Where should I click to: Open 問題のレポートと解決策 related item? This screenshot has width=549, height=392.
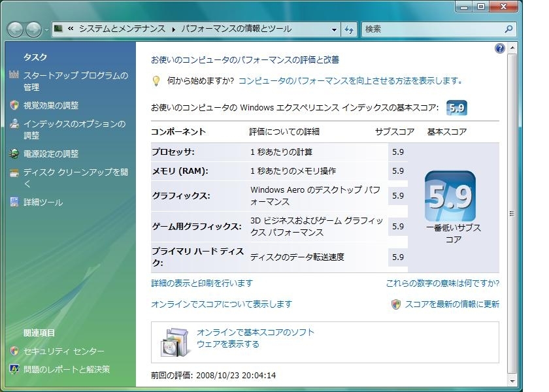coord(67,369)
